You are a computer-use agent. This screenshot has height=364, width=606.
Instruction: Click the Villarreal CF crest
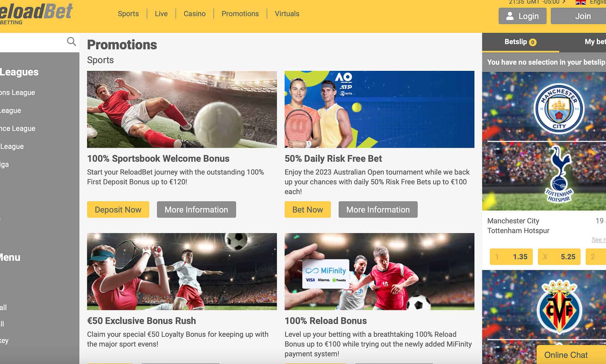click(559, 307)
